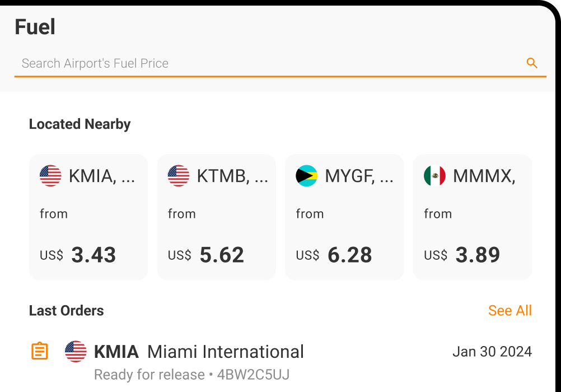This screenshot has height=392, width=561.
Task: Focus the Search Airport's Fuel Price field
Action: tap(269, 63)
